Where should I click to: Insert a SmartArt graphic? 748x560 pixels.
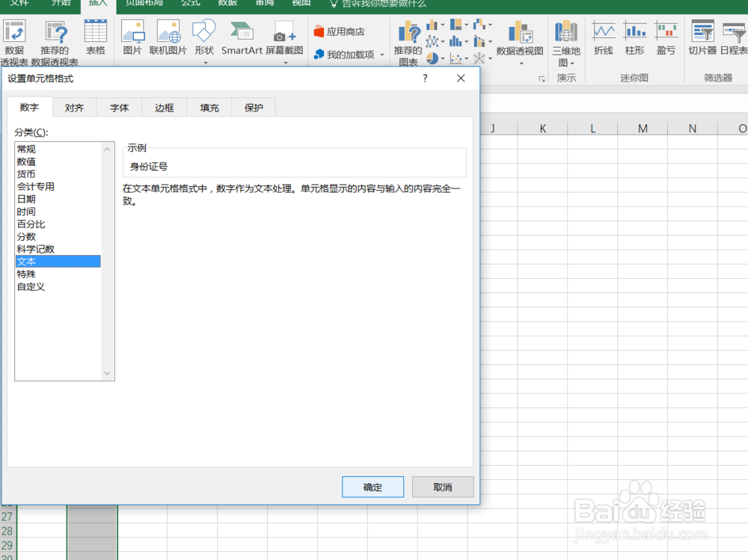click(x=242, y=37)
